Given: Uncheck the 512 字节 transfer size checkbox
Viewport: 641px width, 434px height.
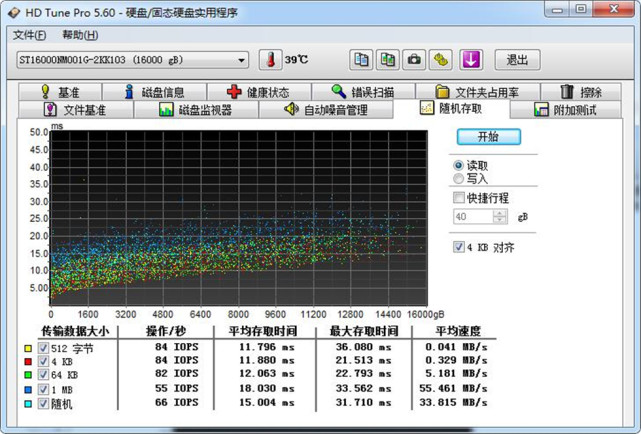Looking at the screenshot, I should pyautogui.click(x=43, y=348).
